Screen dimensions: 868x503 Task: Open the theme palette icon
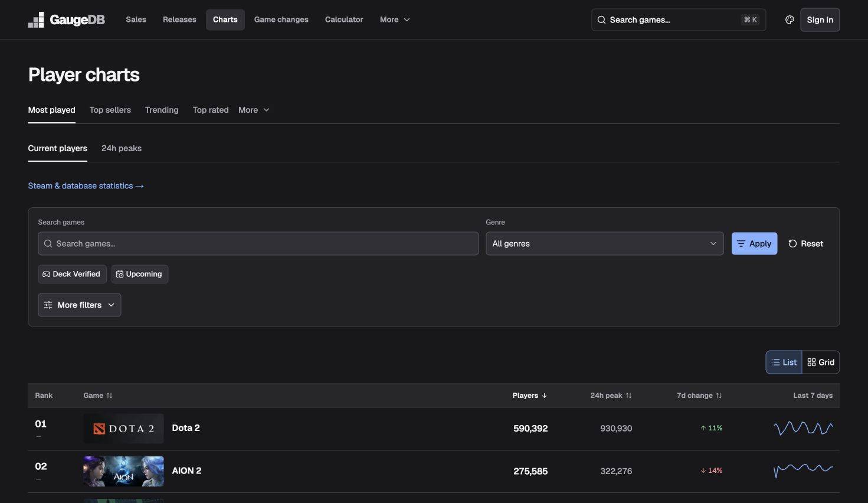(790, 20)
